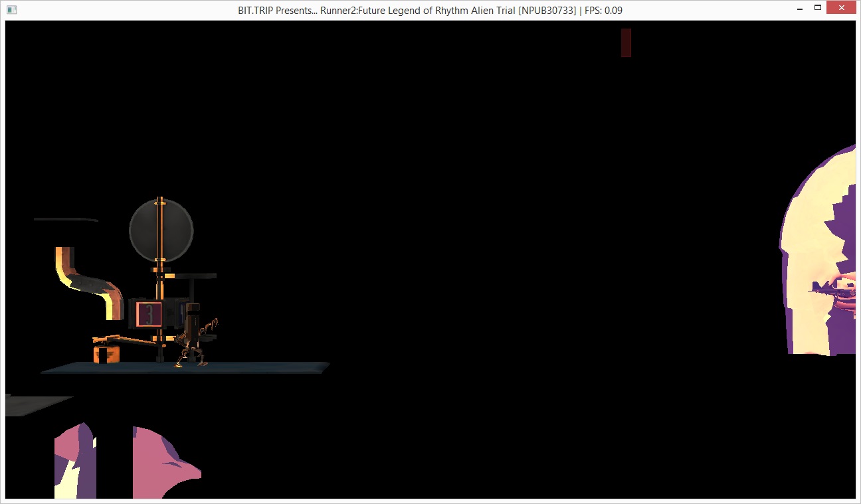Close the Runner2 emulator window
Image resolution: width=861 pixels, height=504 pixels.
842,9
